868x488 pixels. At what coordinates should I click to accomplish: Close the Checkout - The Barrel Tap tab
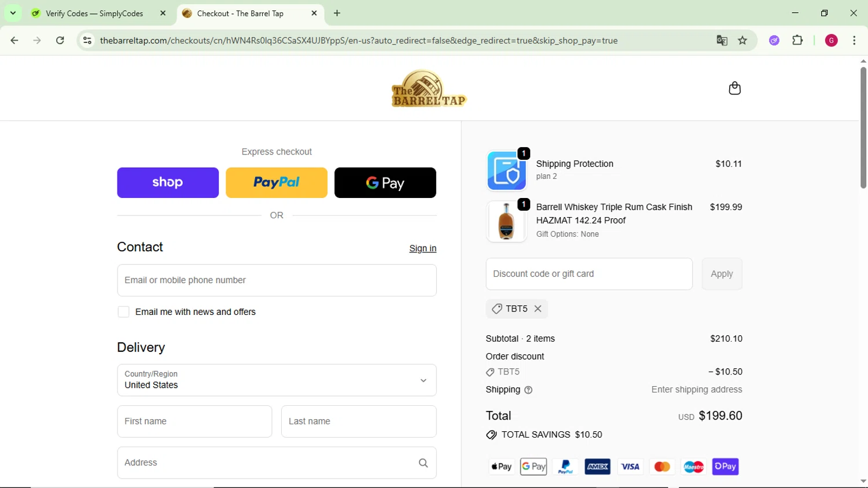point(314,13)
